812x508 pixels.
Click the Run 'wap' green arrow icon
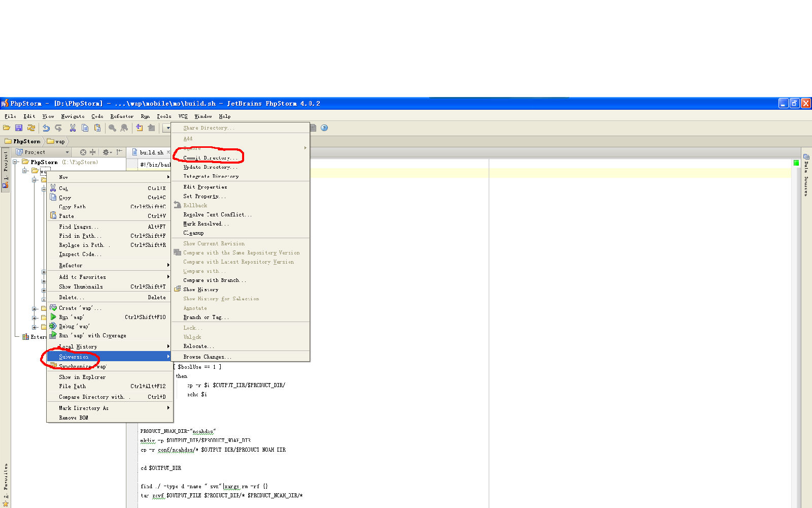(x=53, y=316)
